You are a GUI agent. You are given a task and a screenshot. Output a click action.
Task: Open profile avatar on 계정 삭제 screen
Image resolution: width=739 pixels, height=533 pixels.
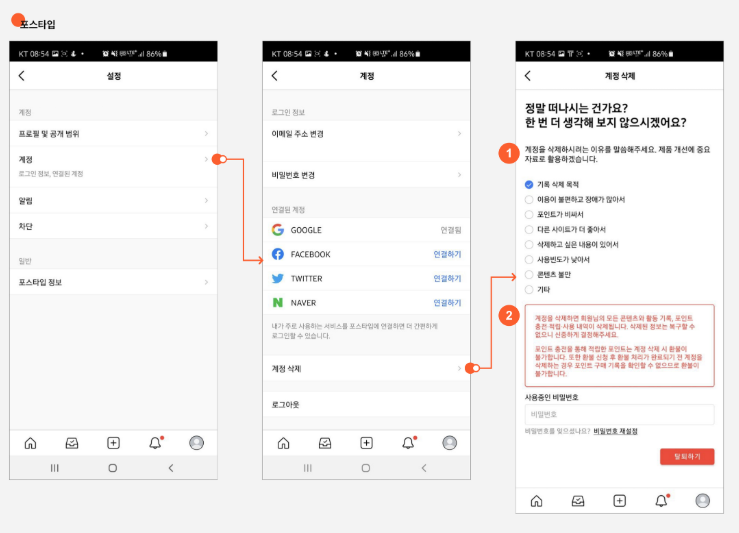(703, 500)
